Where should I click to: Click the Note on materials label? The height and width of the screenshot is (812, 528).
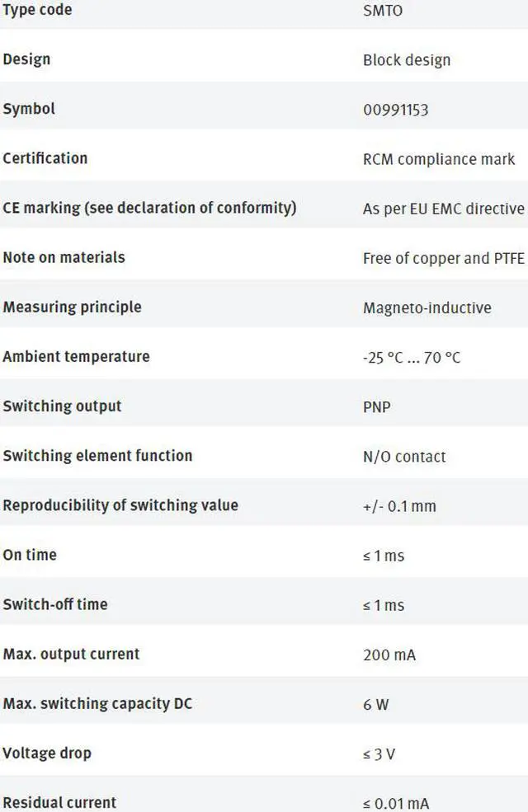(x=64, y=257)
